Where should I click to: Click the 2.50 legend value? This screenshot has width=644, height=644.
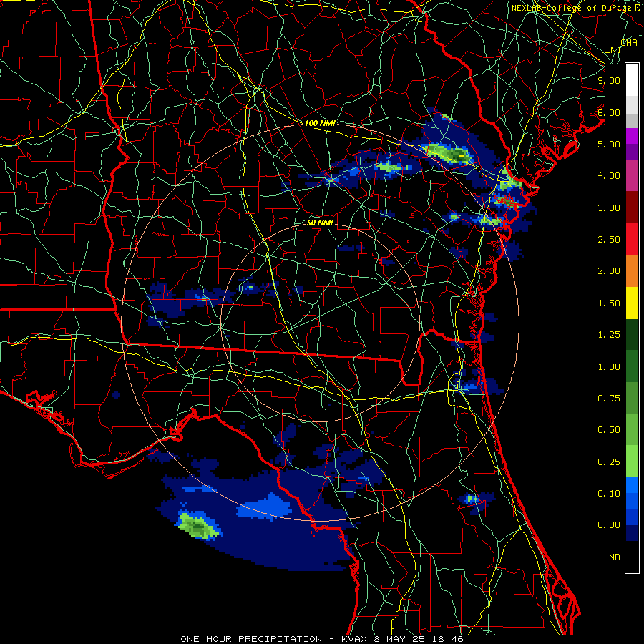pos(609,240)
